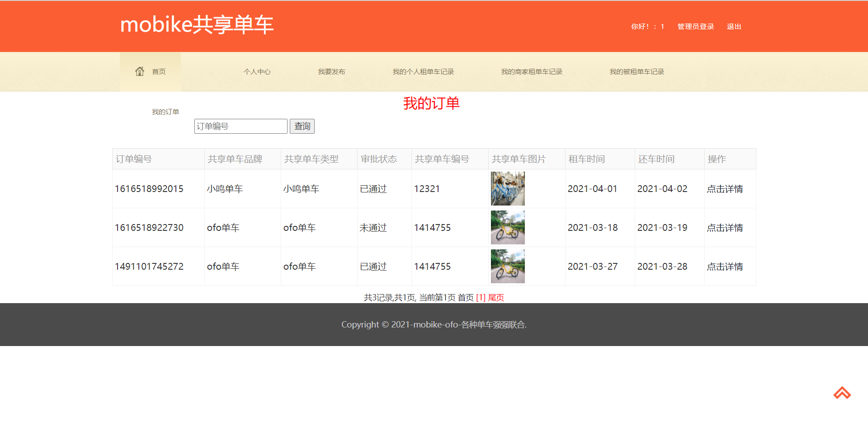Click page number [1] in pagination
The height and width of the screenshot is (426, 868).
(481, 298)
